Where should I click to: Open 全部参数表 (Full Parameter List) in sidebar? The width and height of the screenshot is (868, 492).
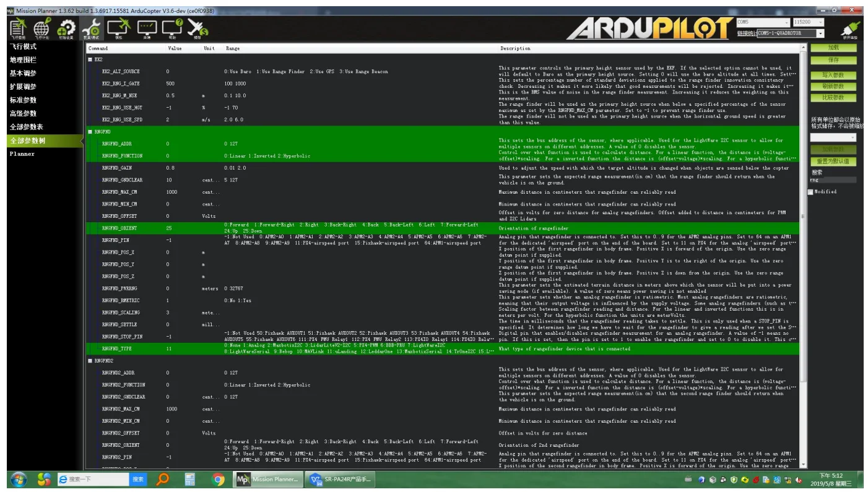tap(26, 127)
